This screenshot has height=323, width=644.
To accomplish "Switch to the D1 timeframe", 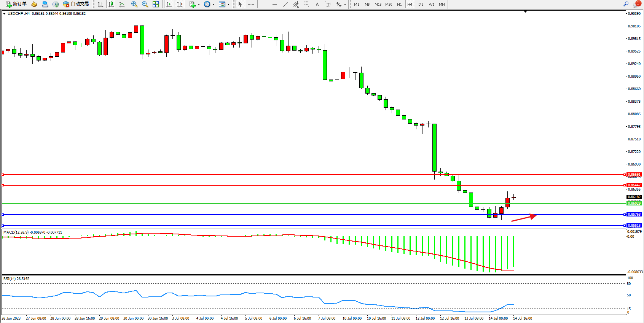I will coord(421,5).
